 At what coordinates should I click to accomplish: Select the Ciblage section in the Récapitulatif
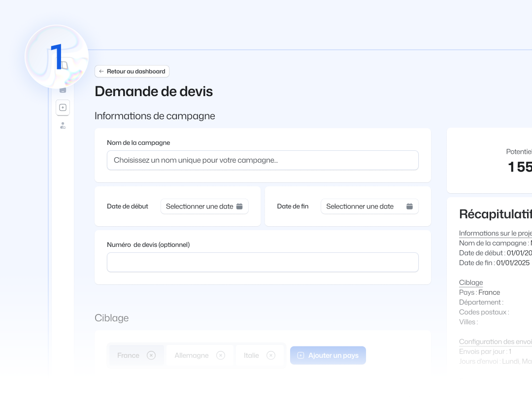pos(471,282)
